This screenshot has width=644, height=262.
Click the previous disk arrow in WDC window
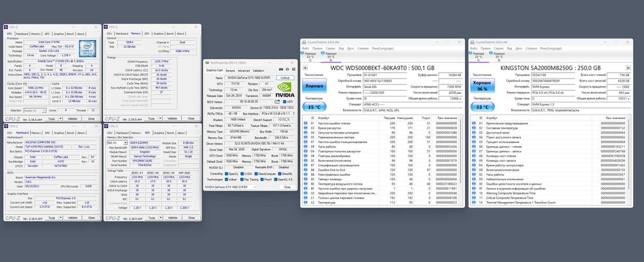pyautogui.click(x=305, y=68)
